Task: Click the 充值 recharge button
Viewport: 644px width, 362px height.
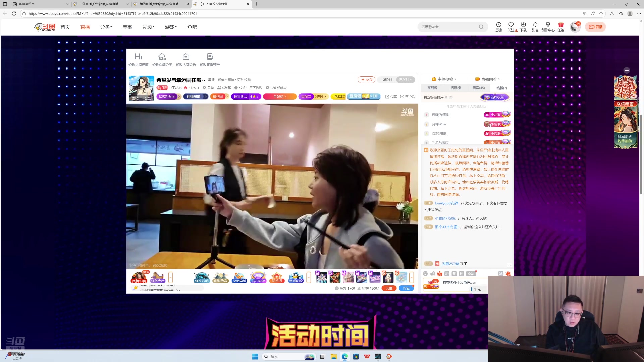Action: (389, 288)
